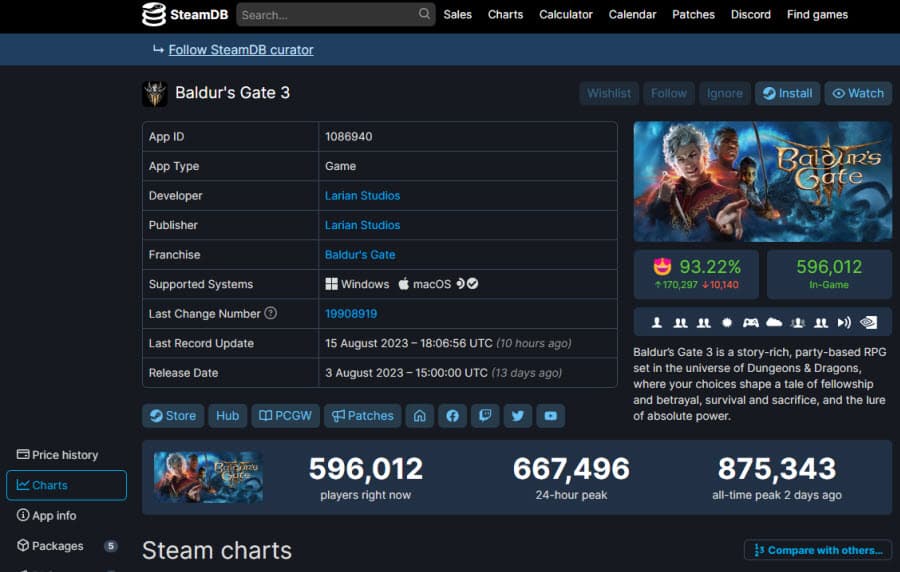
Task: Open Sales in top navigation
Action: pos(457,14)
